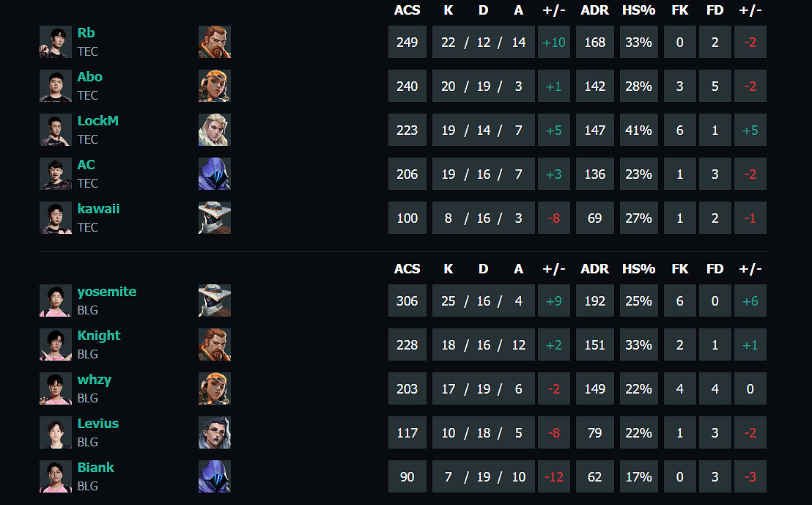This screenshot has height=505, width=812.
Task: Click whzy's agent icon
Action: click(x=214, y=388)
